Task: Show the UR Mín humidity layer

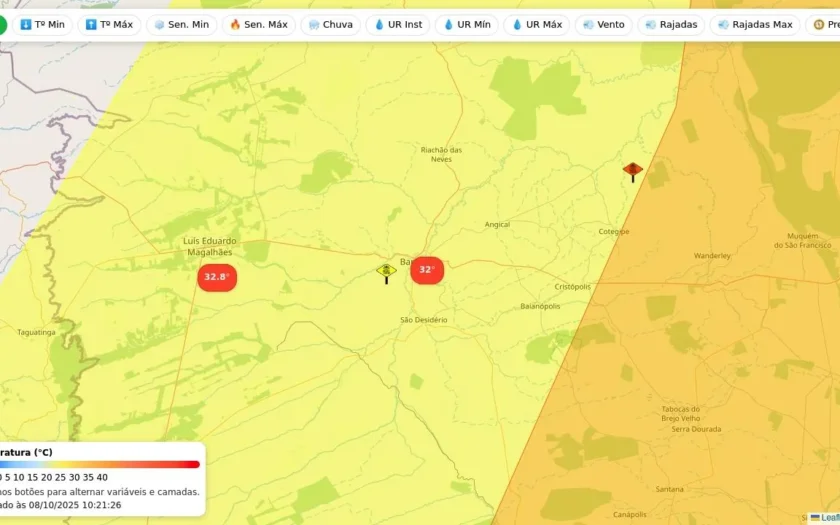Action: tap(467, 25)
